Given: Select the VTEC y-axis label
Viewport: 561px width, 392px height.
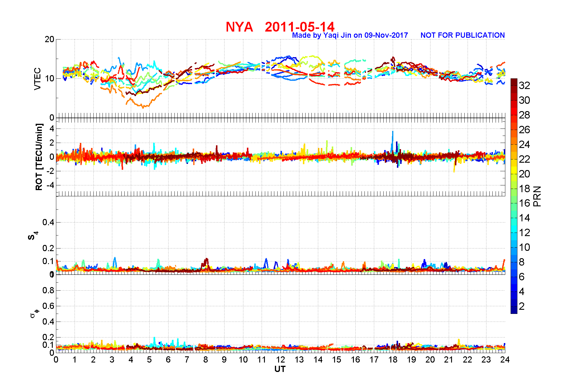Looking at the screenshot, I should pos(37,79).
